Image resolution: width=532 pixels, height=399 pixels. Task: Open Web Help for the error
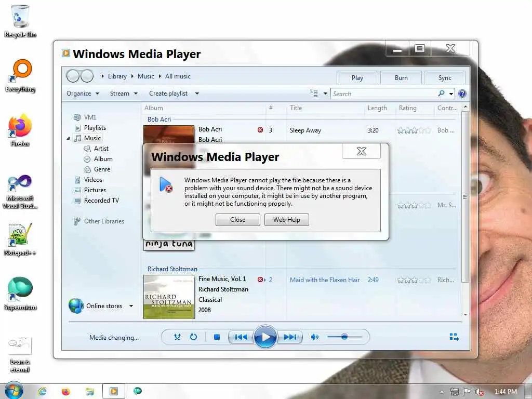point(287,220)
